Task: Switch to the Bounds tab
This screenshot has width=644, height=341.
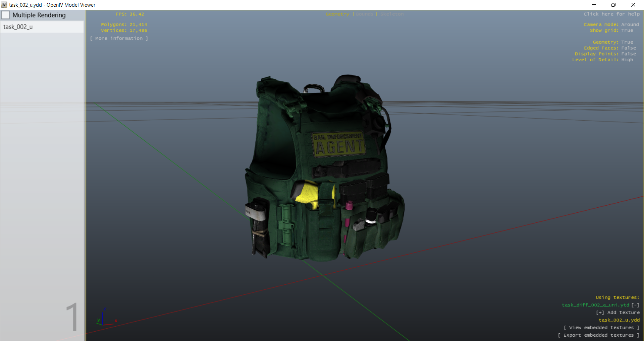Action: 364,14
